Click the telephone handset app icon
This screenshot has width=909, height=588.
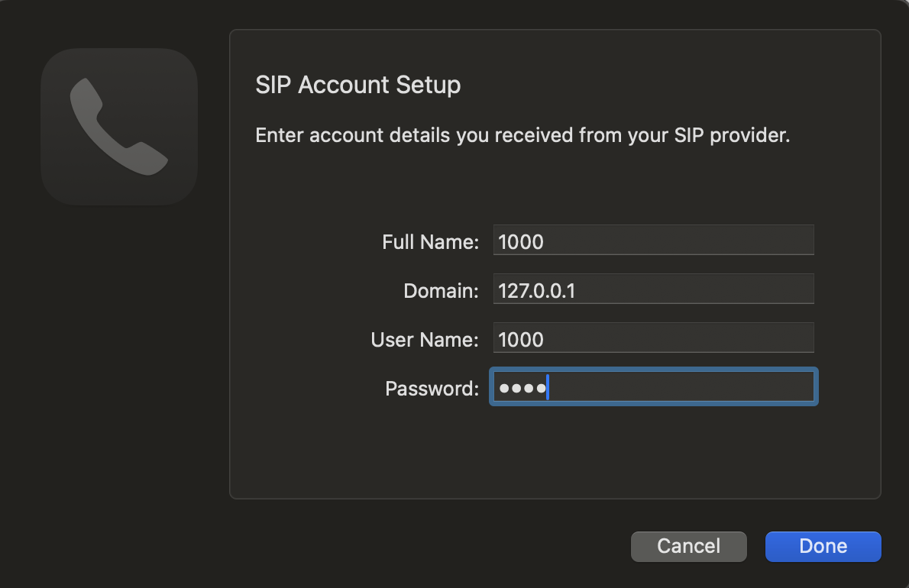point(118,127)
